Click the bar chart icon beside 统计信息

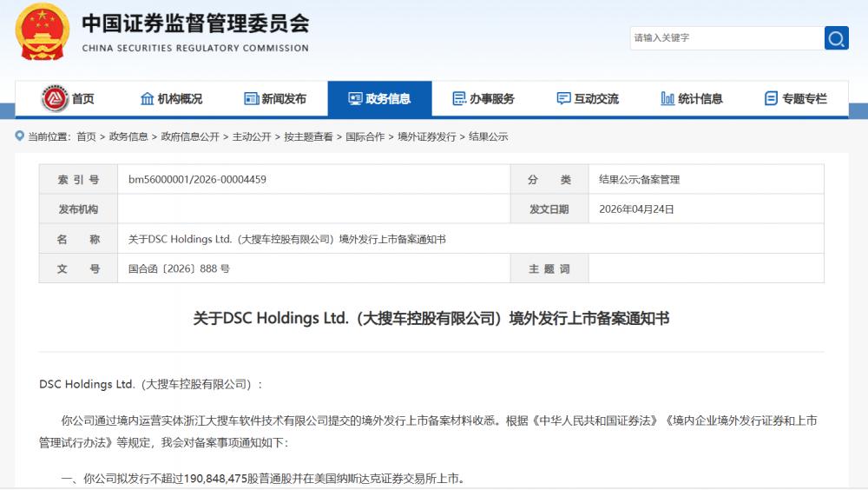[667, 99]
